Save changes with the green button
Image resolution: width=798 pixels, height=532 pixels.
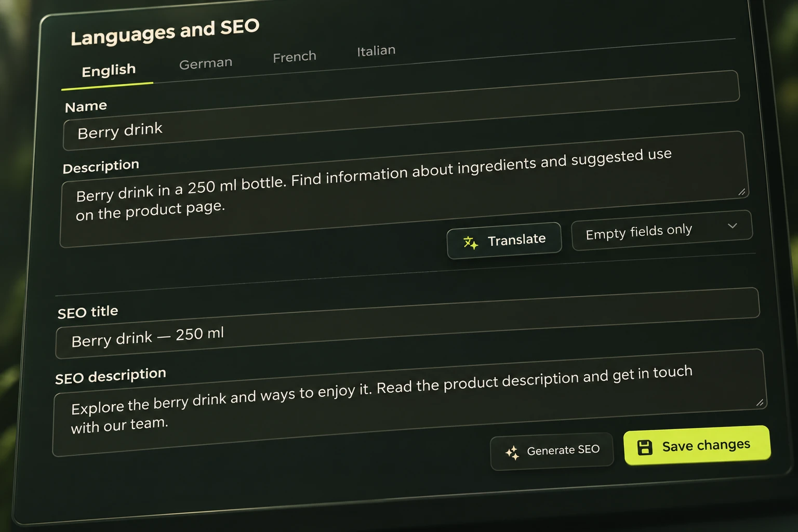697,445
